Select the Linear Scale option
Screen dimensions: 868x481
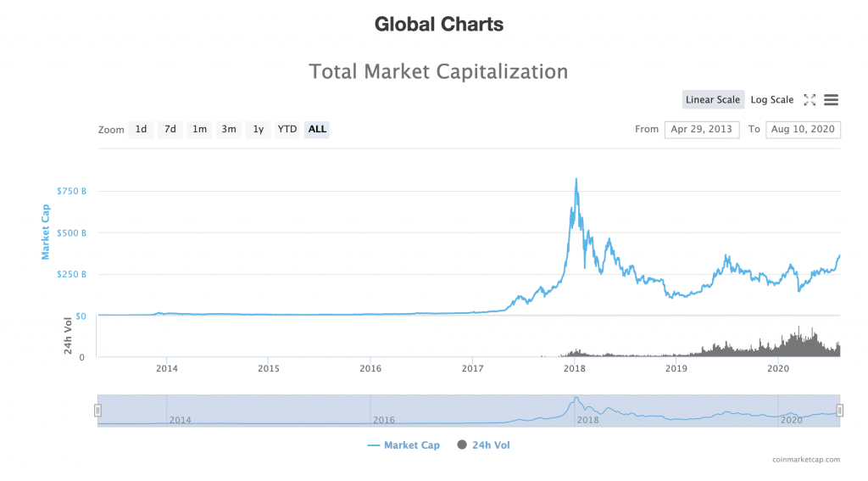point(712,100)
